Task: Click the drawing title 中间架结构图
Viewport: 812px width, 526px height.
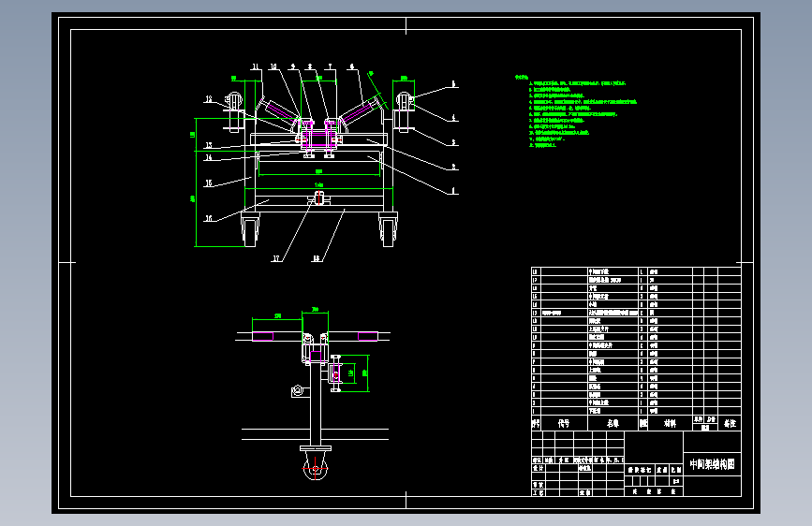Action: [x=712, y=464]
